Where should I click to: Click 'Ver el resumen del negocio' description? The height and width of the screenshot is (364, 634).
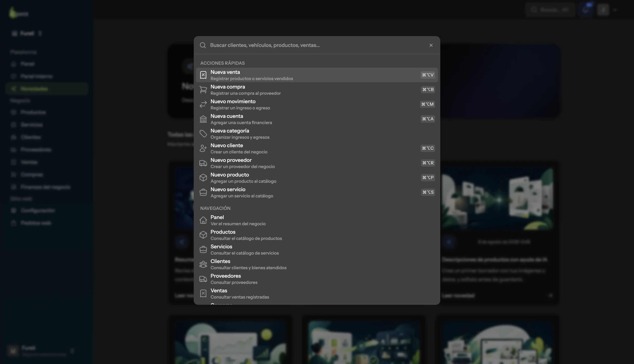238,224
